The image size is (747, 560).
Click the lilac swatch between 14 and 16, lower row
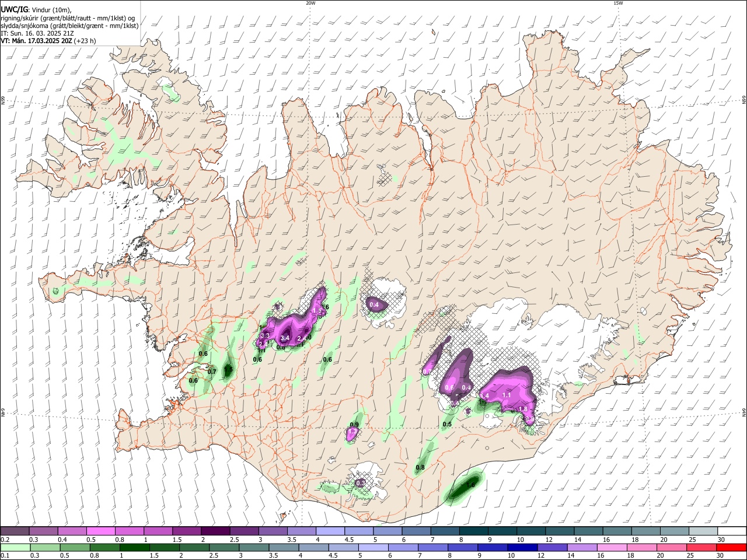582,547
